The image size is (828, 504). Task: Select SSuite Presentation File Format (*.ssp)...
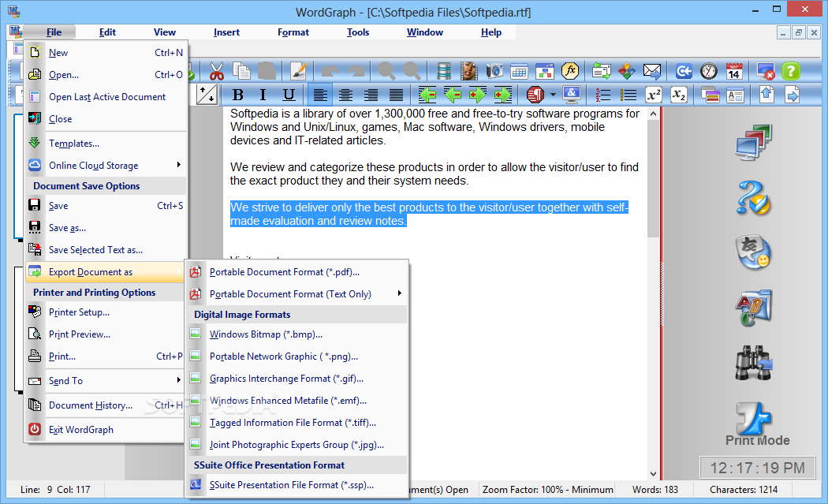(x=297, y=485)
